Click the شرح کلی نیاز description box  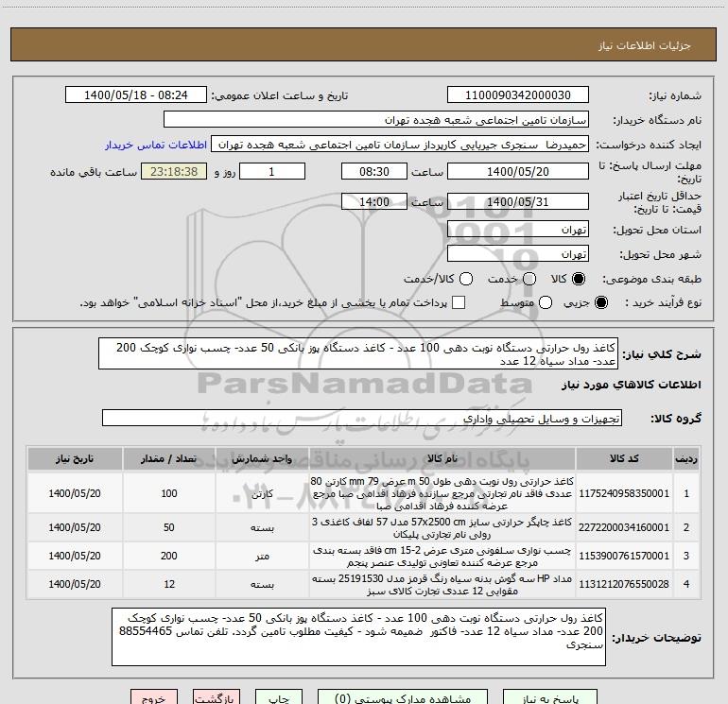(358, 354)
